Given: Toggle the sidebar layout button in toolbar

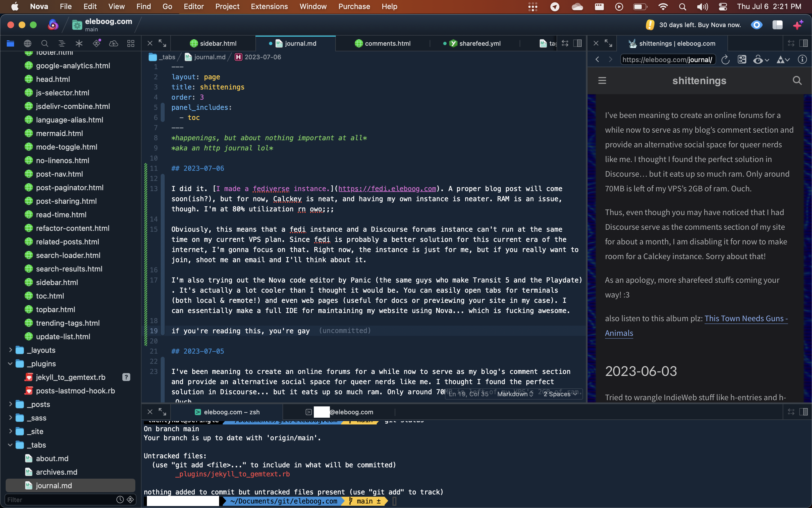Looking at the screenshot, I should [x=777, y=25].
